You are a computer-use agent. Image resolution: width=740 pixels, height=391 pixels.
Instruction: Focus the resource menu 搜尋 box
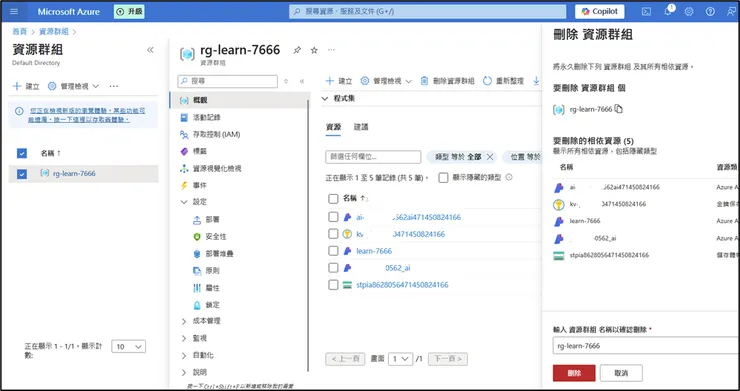coord(227,81)
